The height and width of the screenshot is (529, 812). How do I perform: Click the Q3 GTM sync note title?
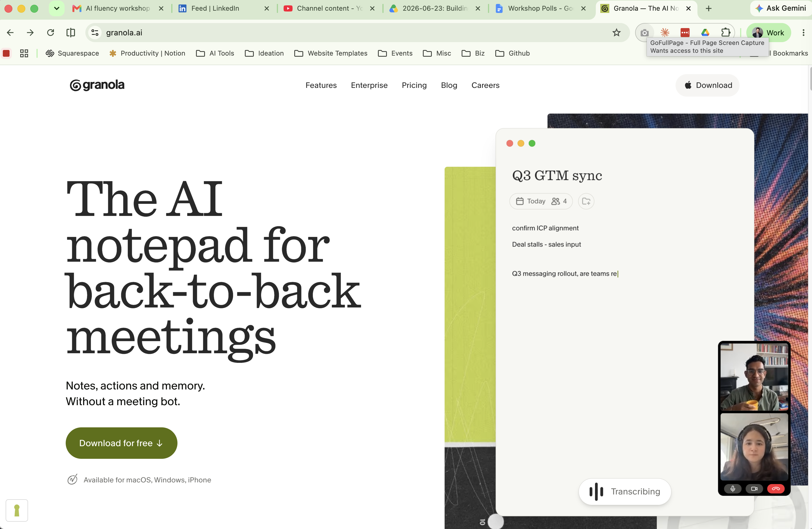pos(557,175)
